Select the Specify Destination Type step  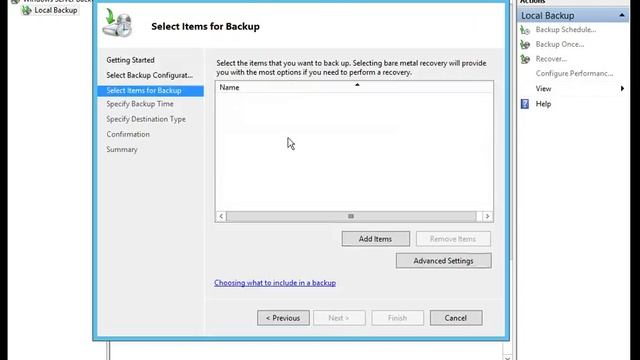coord(146,119)
